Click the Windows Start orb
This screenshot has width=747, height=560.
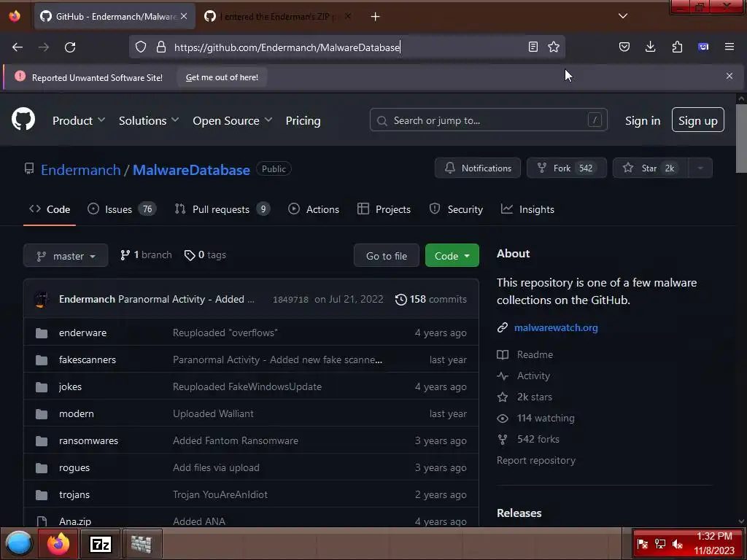click(19, 543)
